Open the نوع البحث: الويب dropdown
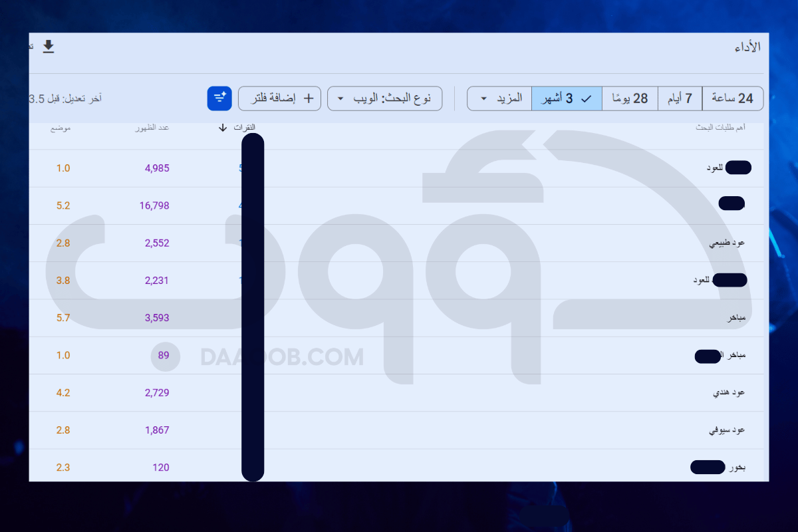This screenshot has width=798, height=532. point(385,98)
